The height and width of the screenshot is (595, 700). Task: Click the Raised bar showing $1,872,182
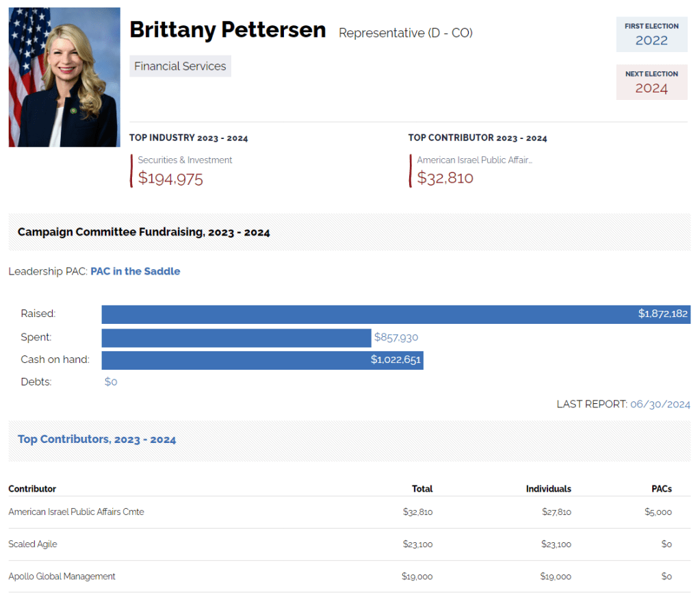396,314
